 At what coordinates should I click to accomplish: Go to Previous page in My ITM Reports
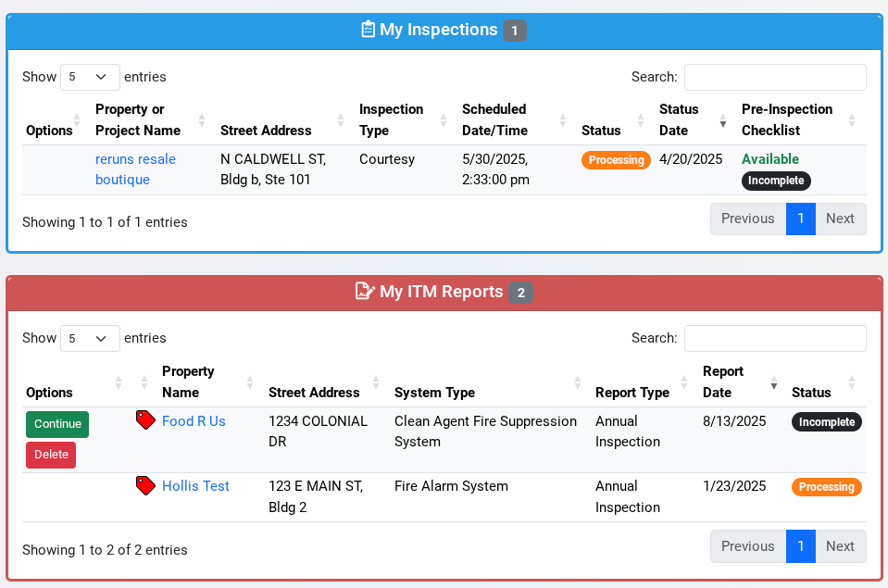747,546
